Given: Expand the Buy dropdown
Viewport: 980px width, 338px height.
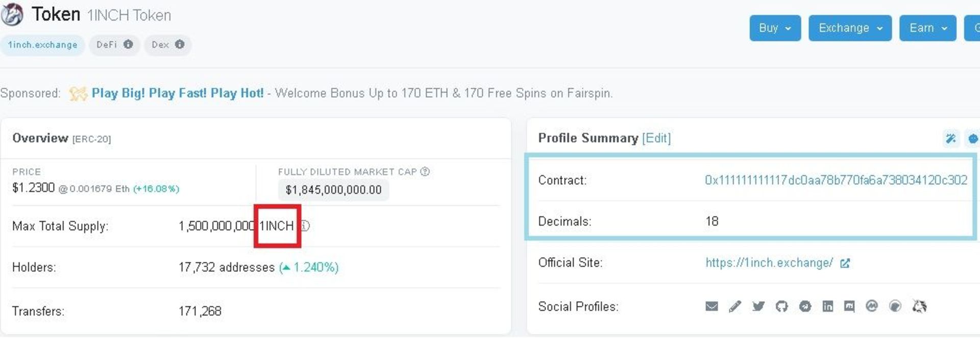Looking at the screenshot, I should click(x=775, y=28).
